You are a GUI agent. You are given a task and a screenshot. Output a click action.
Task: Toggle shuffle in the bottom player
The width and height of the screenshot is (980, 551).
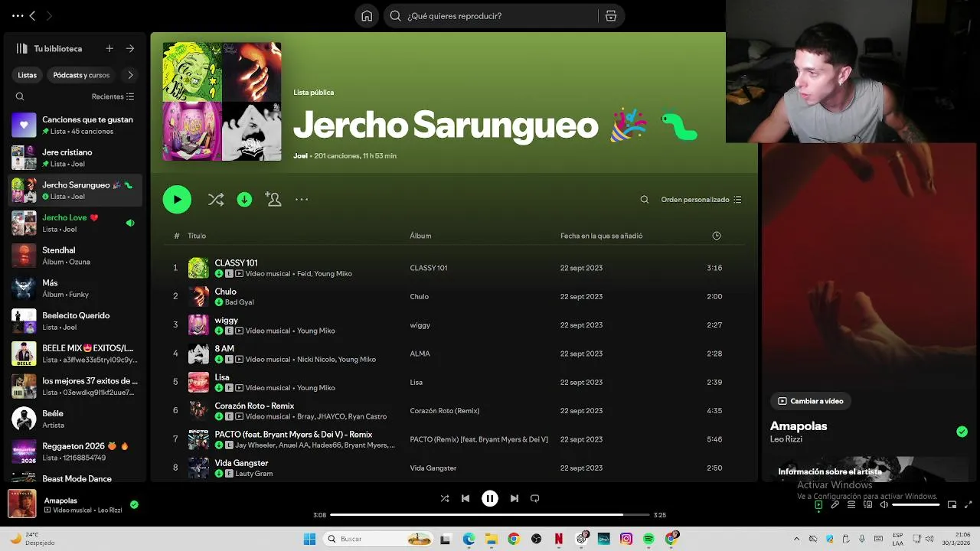(x=445, y=498)
